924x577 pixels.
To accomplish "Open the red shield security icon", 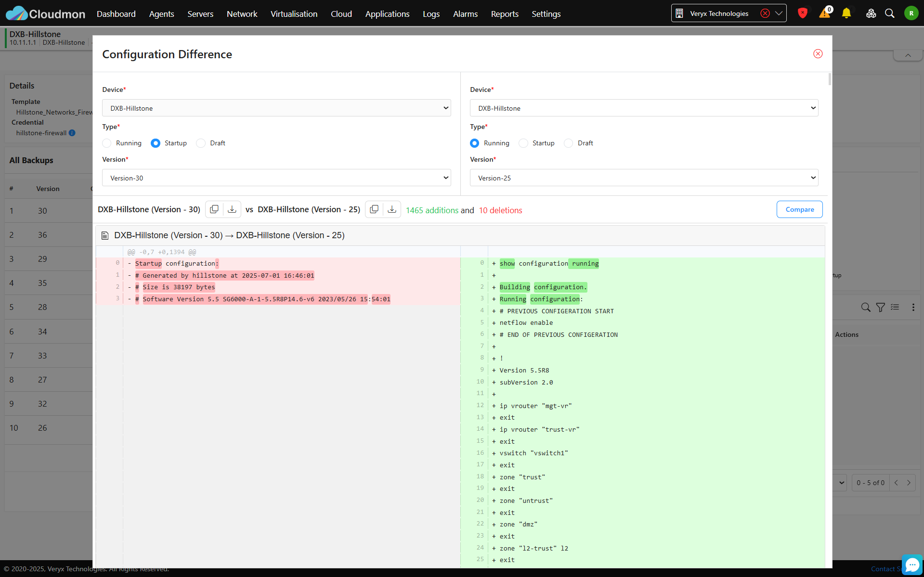I will [802, 13].
